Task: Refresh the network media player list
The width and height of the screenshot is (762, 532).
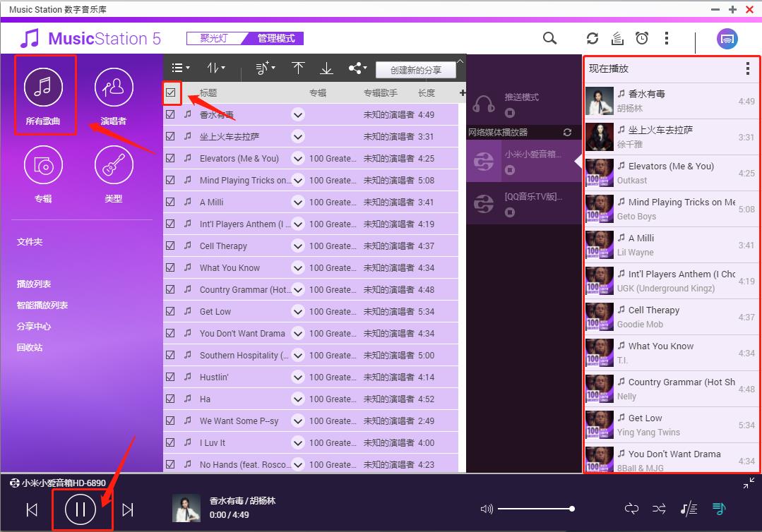Action: (567, 132)
